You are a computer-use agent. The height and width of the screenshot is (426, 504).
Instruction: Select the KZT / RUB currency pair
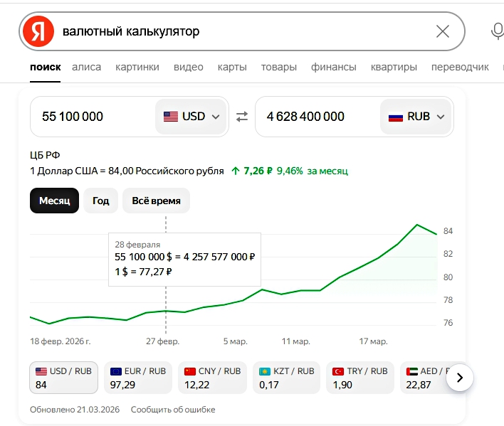point(286,378)
